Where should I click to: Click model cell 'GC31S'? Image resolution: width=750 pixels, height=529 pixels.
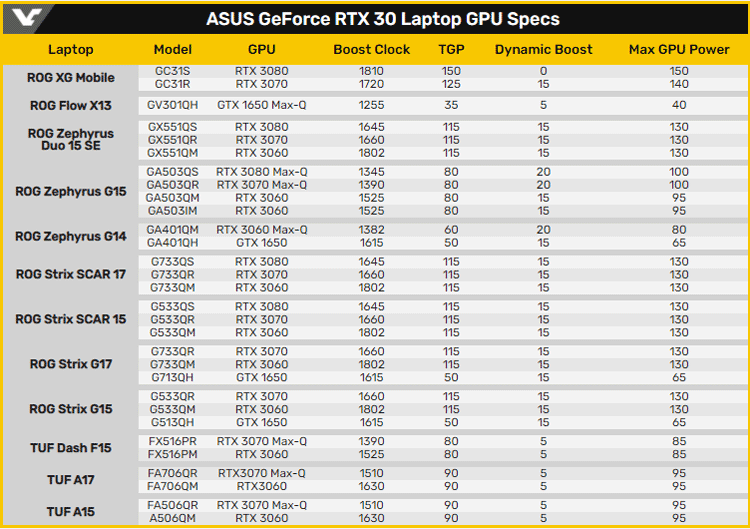coord(173,71)
